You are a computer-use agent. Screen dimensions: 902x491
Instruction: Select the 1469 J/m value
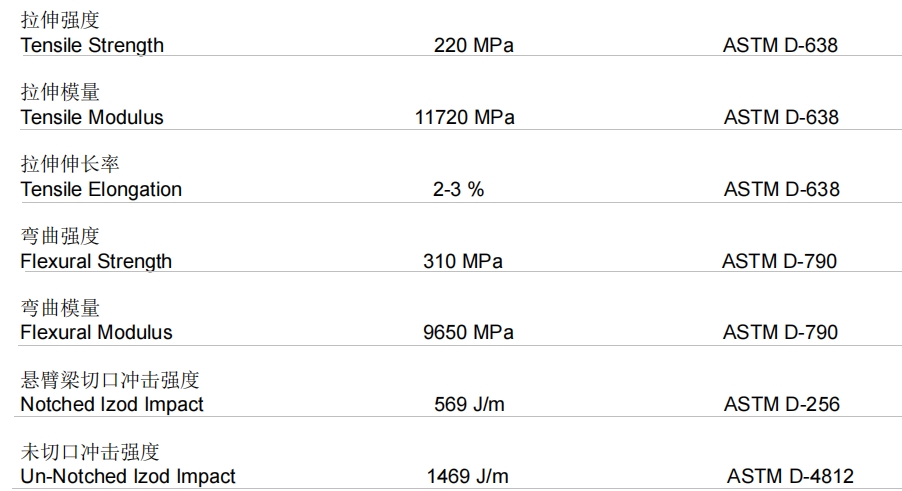[468, 476]
